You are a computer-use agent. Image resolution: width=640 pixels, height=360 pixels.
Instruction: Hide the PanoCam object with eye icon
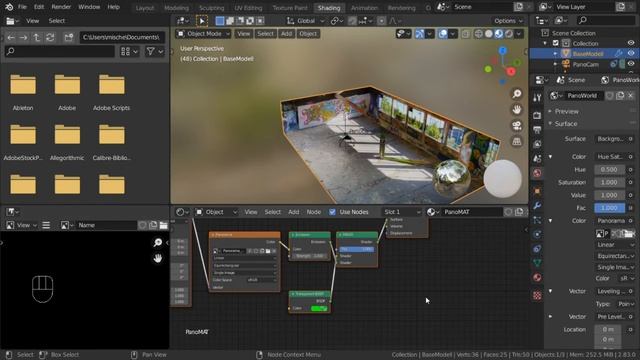click(x=631, y=64)
